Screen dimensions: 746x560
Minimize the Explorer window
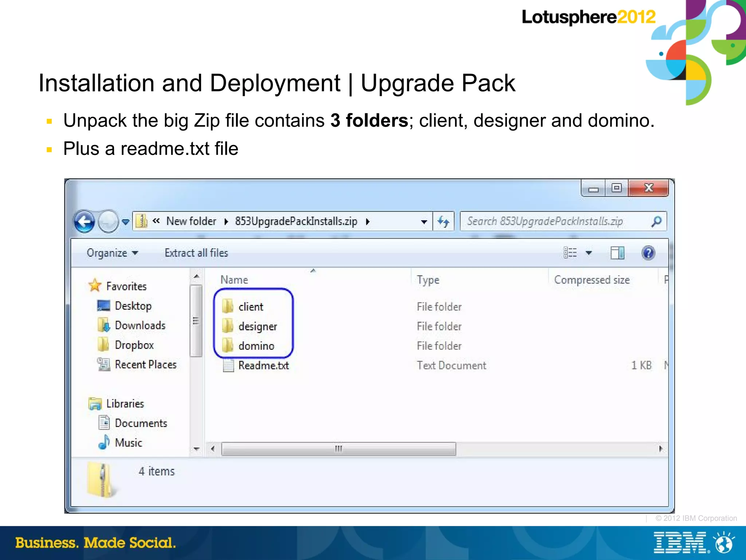coord(593,188)
